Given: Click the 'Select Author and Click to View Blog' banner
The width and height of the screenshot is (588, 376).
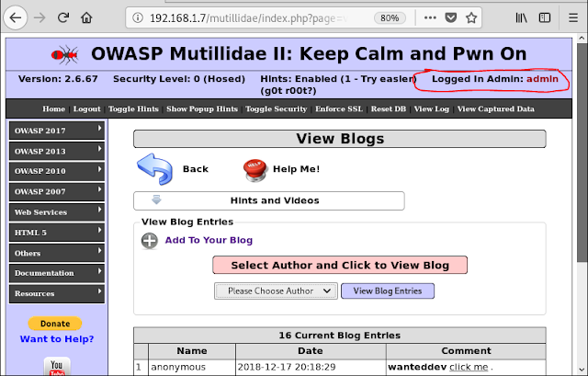Looking at the screenshot, I should click(x=340, y=265).
